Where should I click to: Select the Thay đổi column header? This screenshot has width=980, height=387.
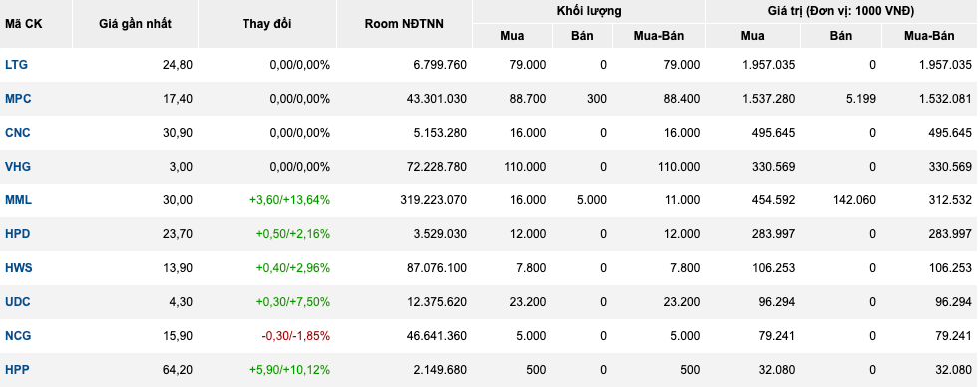pos(266,24)
